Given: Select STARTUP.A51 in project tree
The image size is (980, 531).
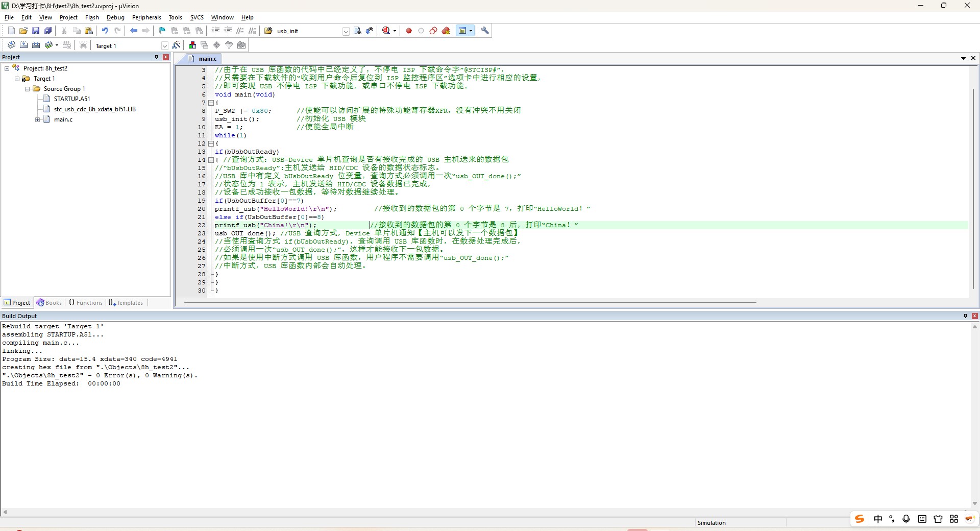Looking at the screenshot, I should [x=71, y=99].
